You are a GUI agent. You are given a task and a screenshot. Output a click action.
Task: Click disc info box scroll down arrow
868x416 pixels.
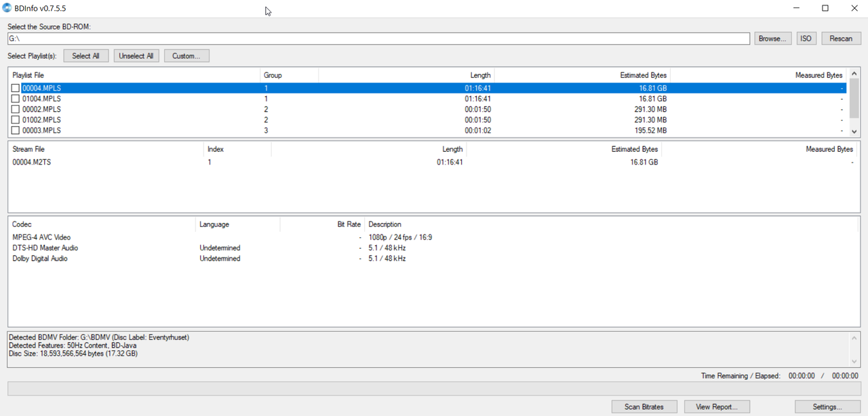tap(854, 361)
